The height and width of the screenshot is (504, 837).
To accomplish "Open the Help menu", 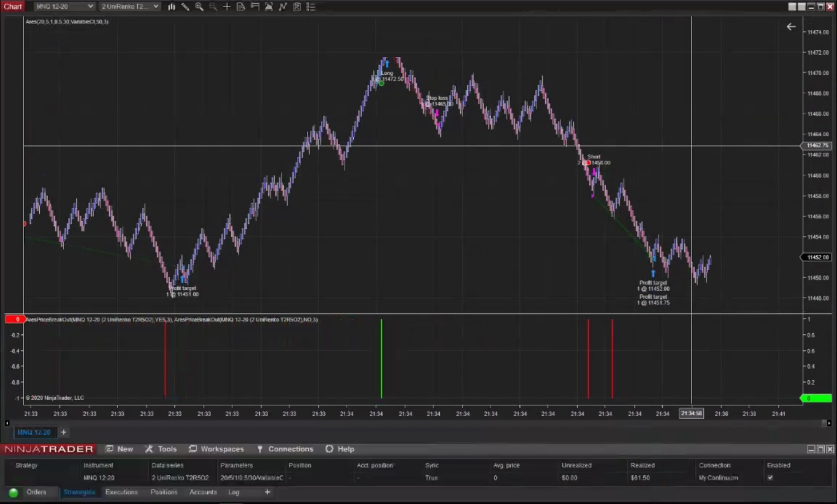I will tap(340, 449).
